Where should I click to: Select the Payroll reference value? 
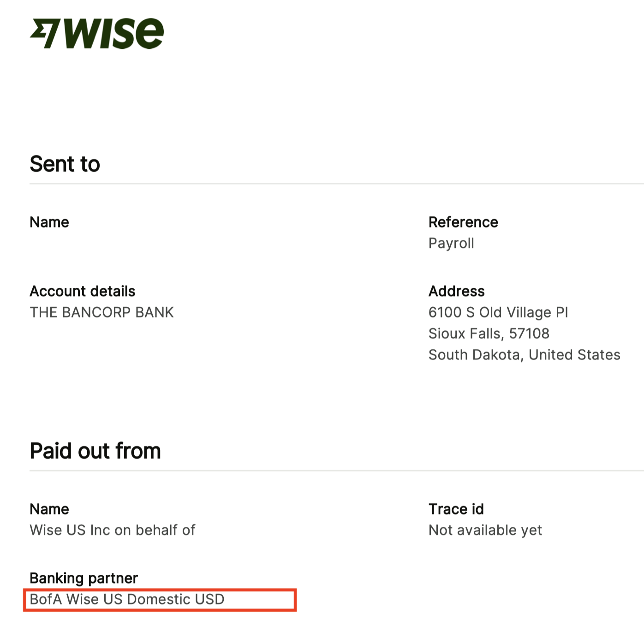coord(451,243)
